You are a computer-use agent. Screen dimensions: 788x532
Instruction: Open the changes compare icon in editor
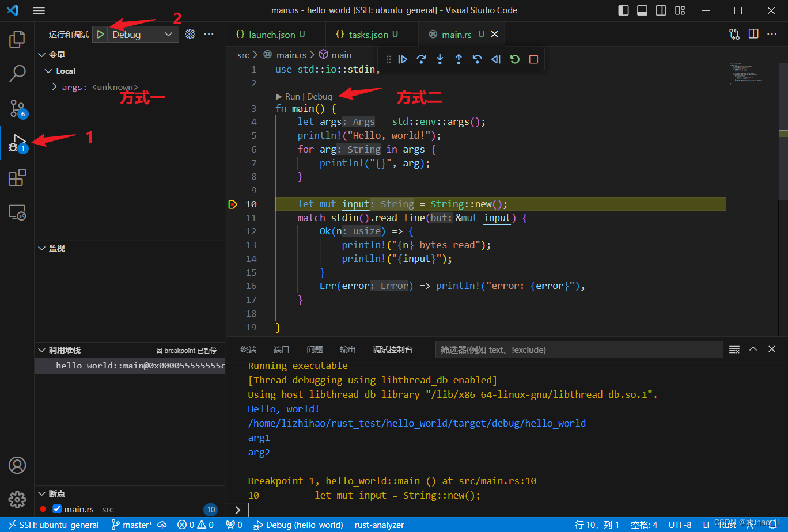click(734, 34)
